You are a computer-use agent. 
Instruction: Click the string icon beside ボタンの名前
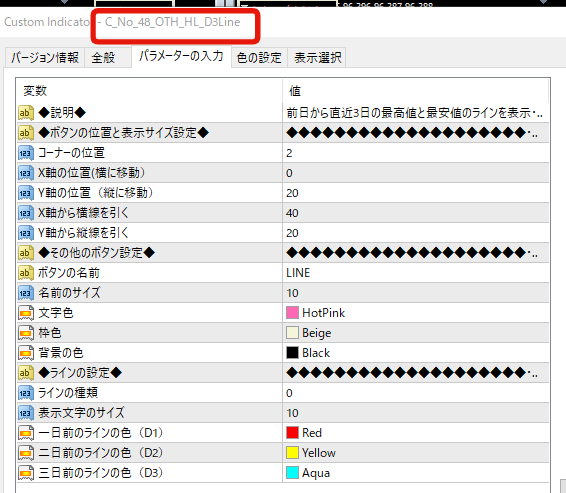tap(26, 273)
